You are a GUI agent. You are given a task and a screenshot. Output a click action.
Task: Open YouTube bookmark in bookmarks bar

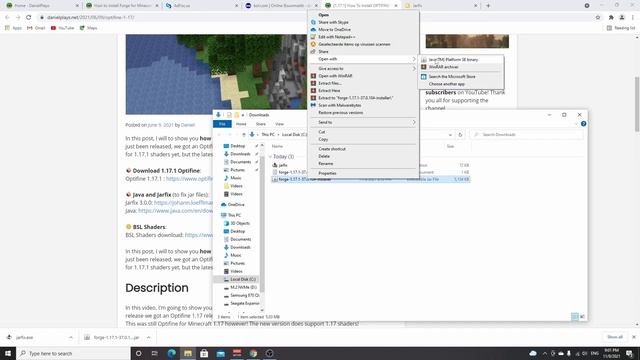point(62,28)
